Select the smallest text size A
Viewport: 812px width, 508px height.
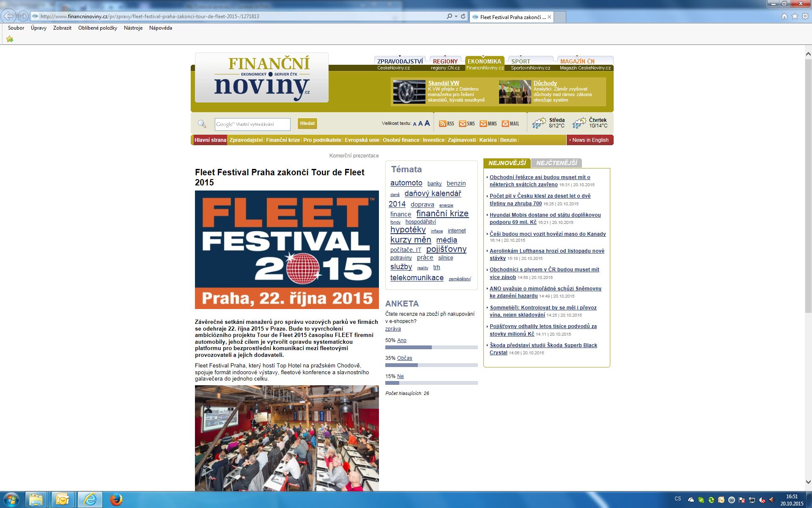tap(414, 124)
